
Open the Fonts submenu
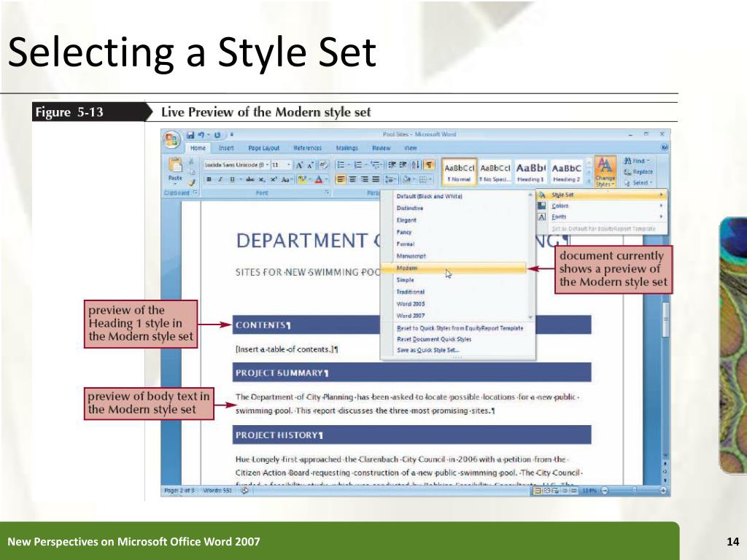tap(601, 217)
